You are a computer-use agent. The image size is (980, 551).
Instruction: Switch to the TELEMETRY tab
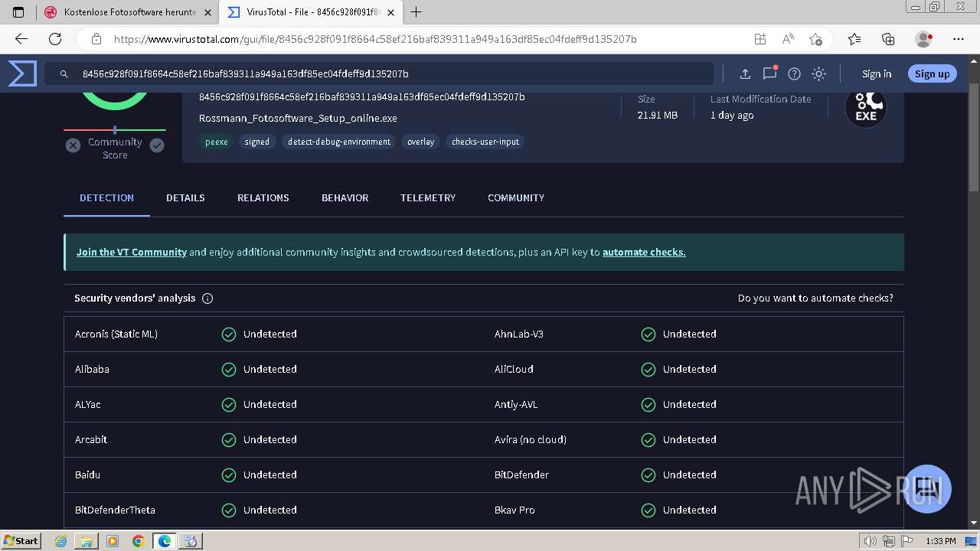(428, 197)
